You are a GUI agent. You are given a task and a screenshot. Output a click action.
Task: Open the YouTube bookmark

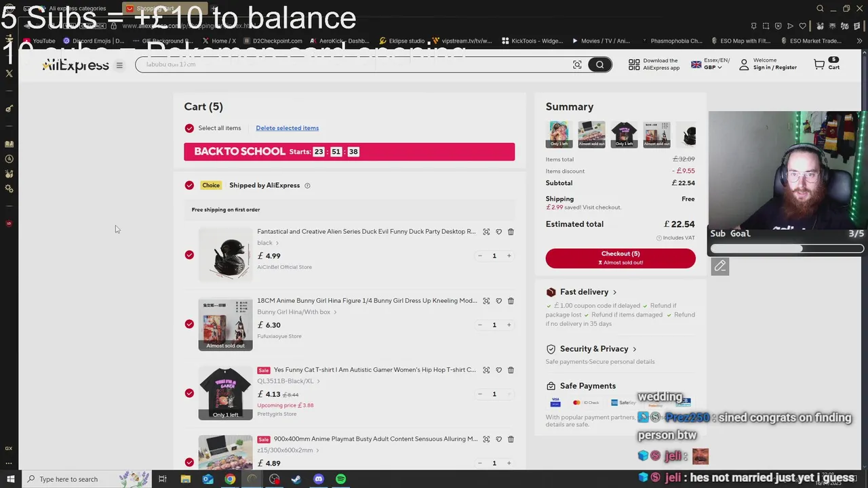[x=39, y=41]
